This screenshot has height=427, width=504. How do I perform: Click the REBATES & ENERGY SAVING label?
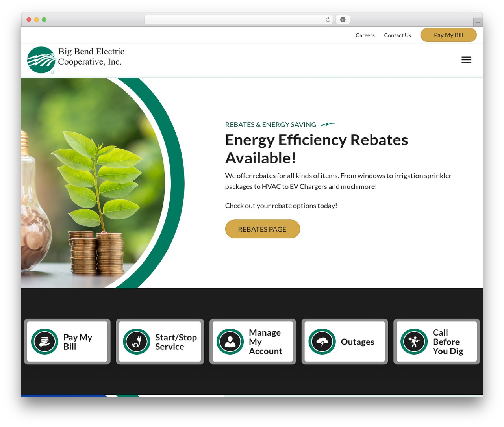(x=271, y=125)
